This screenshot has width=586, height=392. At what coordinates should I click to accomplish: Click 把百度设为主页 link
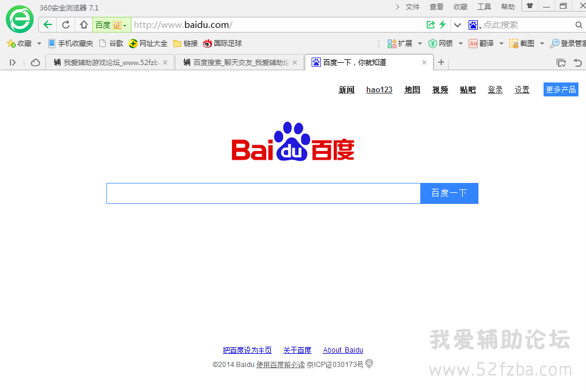pos(247,350)
